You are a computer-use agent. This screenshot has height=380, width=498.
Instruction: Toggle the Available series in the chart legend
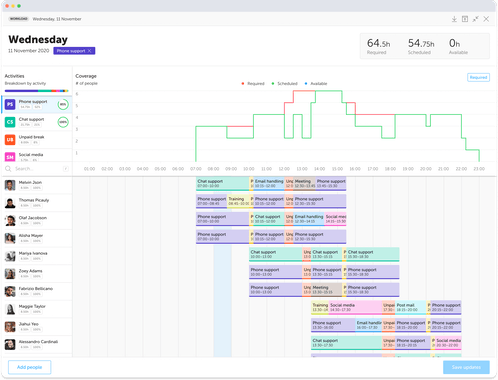316,84
